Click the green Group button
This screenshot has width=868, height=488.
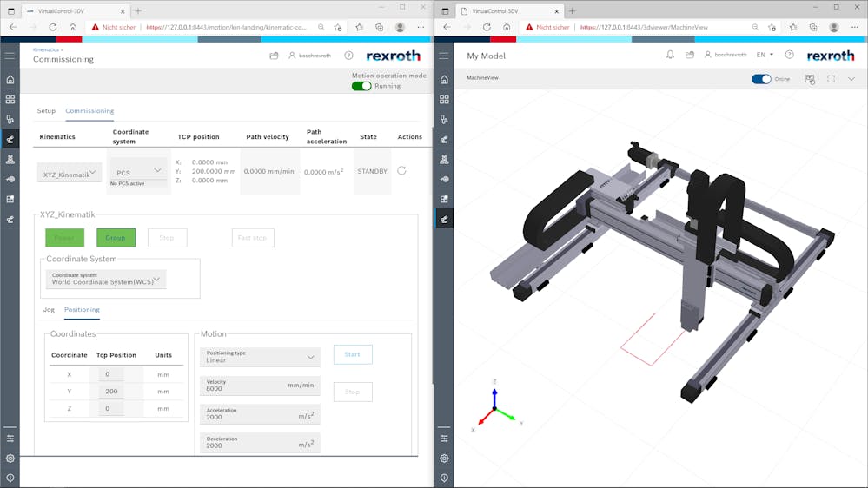(x=116, y=237)
